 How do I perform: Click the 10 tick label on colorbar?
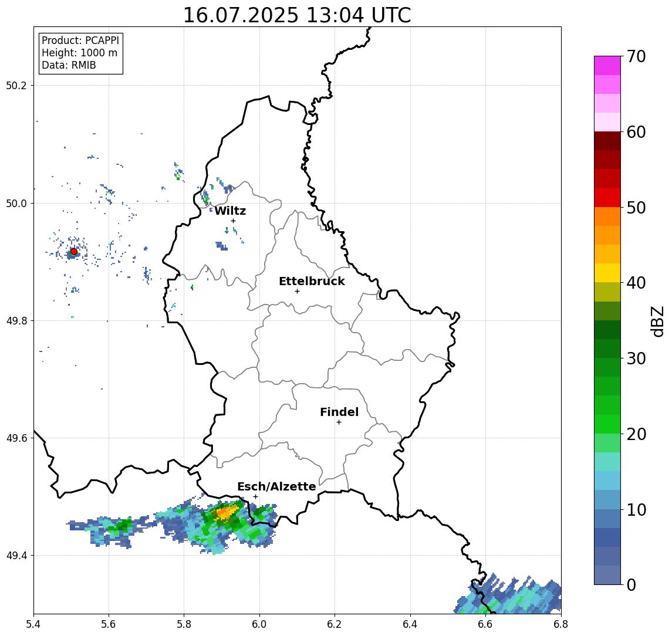tap(636, 510)
